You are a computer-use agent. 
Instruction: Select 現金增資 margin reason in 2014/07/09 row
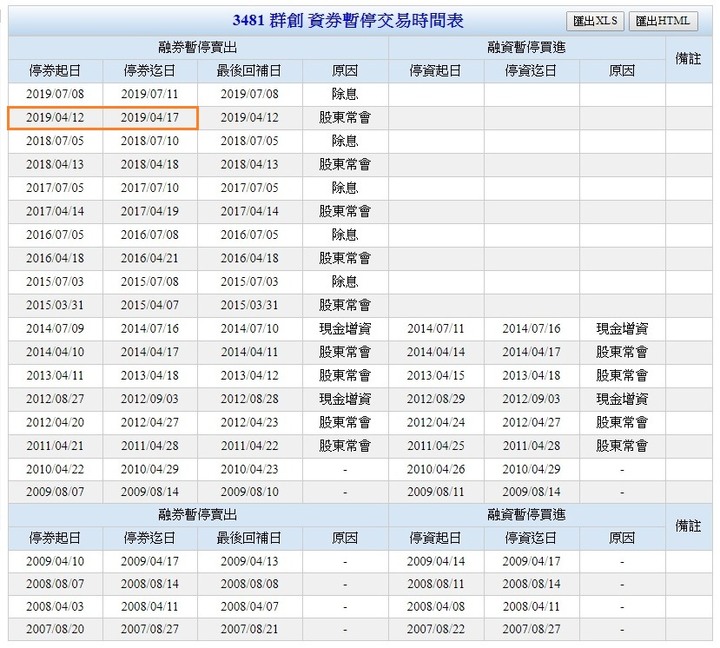tap(622, 329)
